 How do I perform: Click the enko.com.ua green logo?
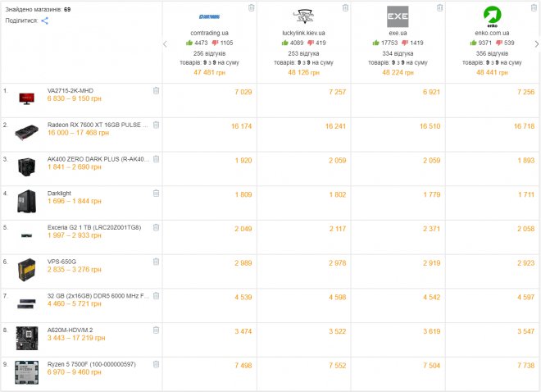[x=493, y=16]
